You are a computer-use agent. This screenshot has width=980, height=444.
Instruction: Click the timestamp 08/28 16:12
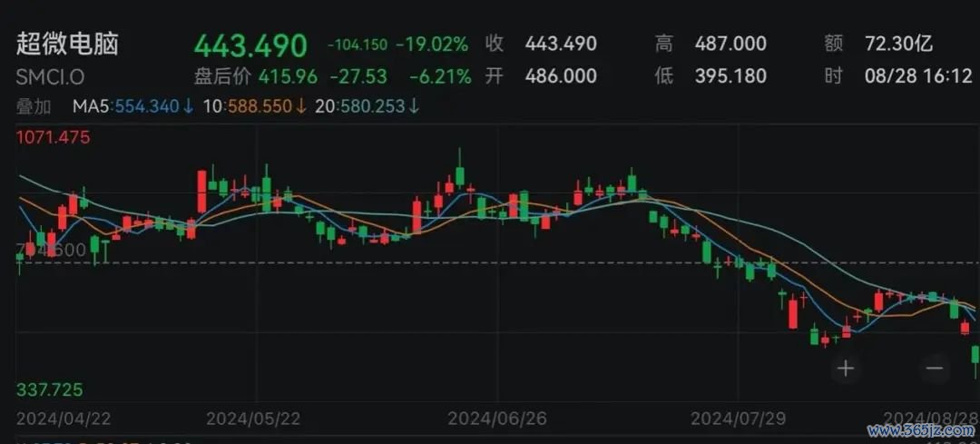(x=918, y=76)
